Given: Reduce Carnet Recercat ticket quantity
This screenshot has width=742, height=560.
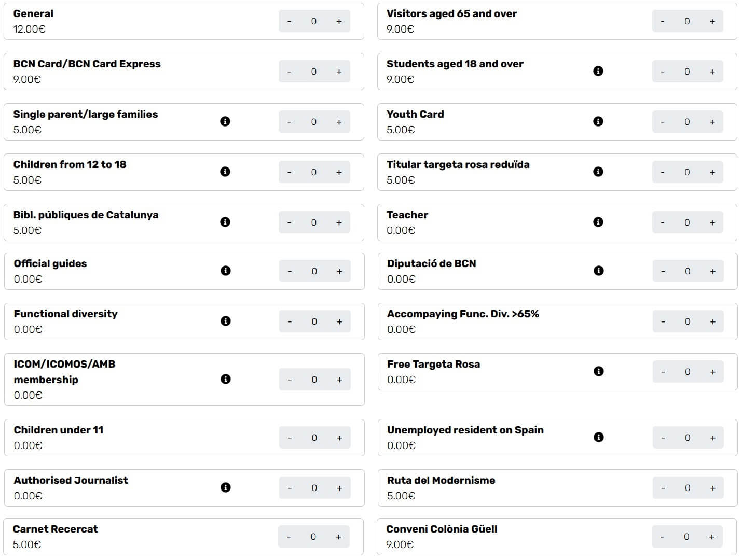Looking at the screenshot, I should (288, 537).
